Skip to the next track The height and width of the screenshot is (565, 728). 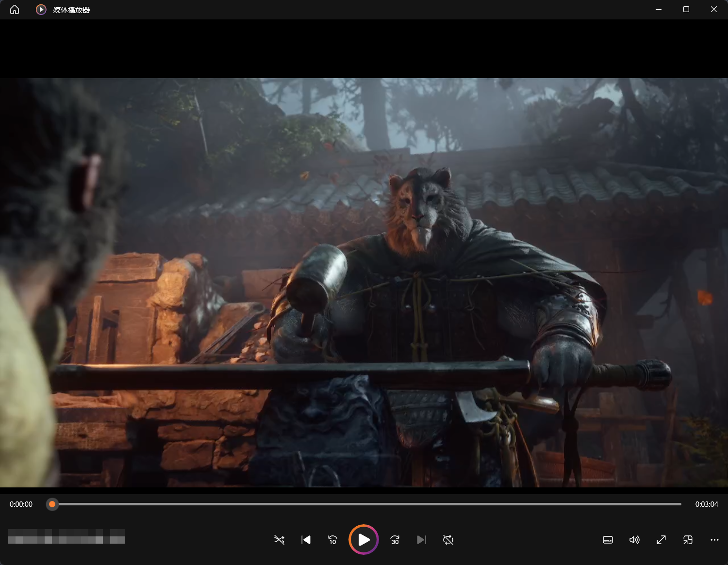tap(421, 540)
